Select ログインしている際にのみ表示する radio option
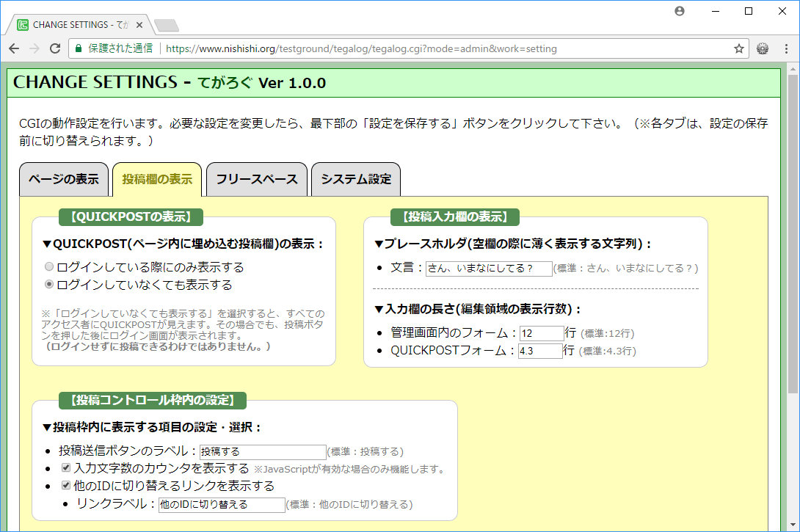 coord(49,266)
